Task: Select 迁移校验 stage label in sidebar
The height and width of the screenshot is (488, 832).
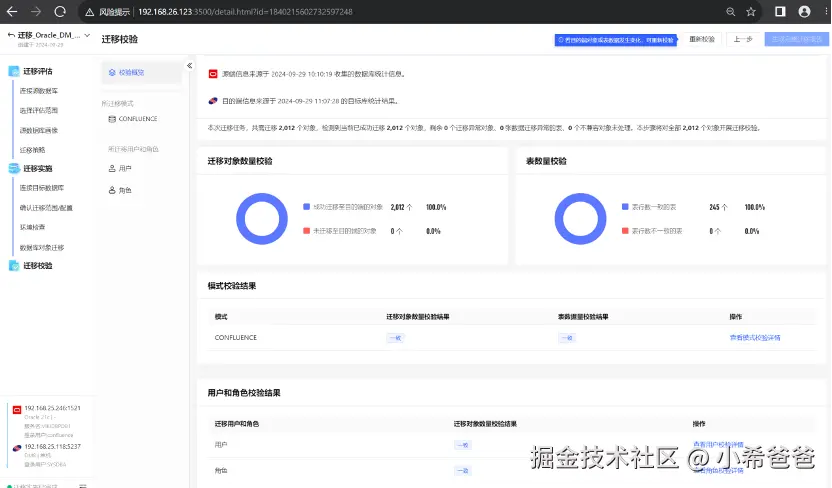Action: [38, 266]
